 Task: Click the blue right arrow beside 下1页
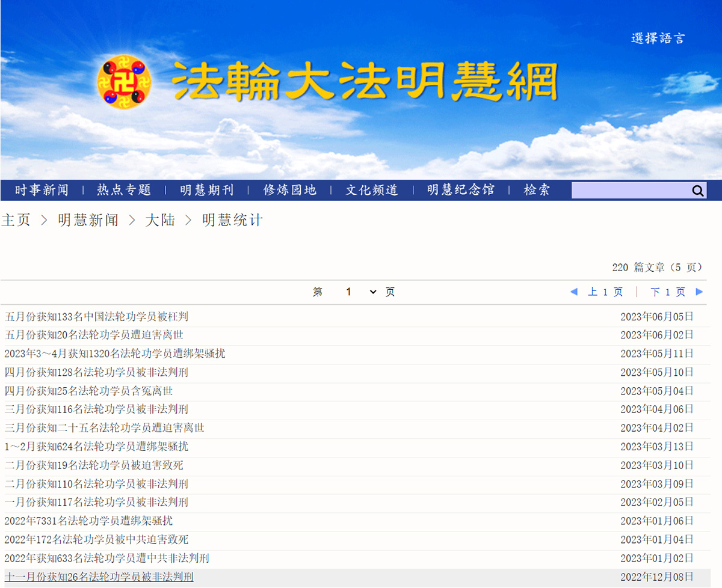700,292
